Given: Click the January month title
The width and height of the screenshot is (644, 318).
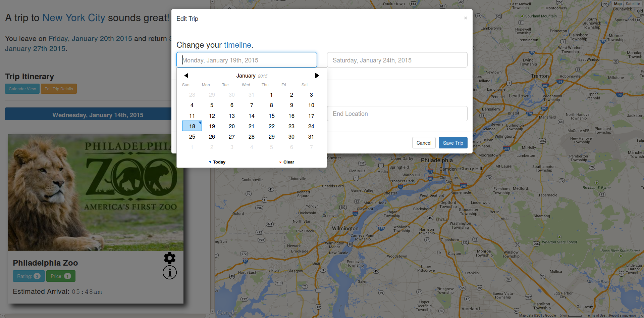Looking at the screenshot, I should pos(246,76).
